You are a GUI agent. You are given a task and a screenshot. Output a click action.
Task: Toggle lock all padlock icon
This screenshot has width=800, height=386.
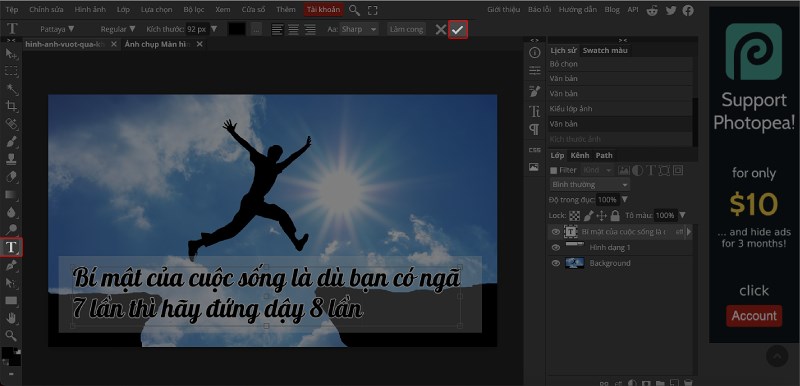click(x=615, y=216)
